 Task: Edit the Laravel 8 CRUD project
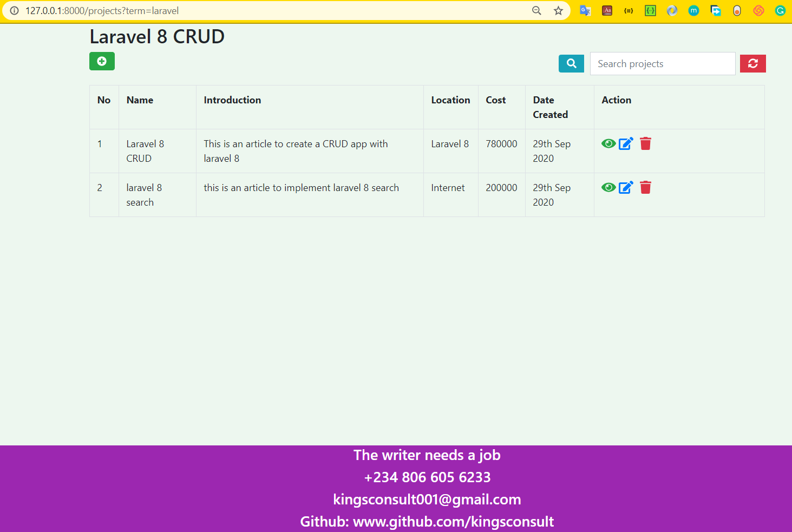point(626,143)
